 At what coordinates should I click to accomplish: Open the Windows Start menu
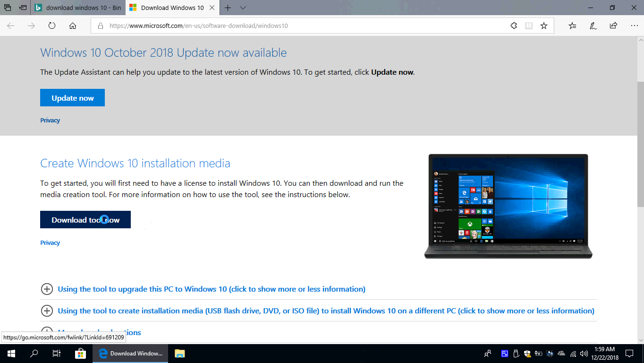11,354
